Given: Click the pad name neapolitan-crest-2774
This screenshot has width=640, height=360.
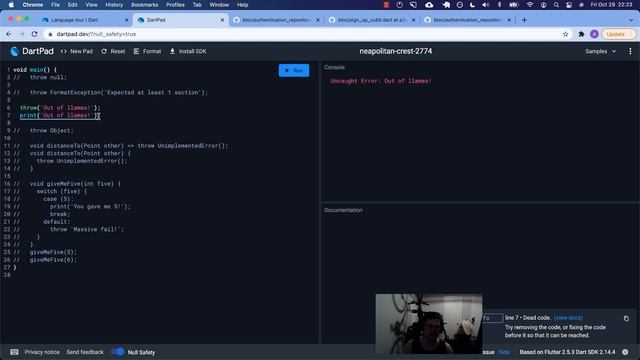Looking at the screenshot, I should (396, 51).
